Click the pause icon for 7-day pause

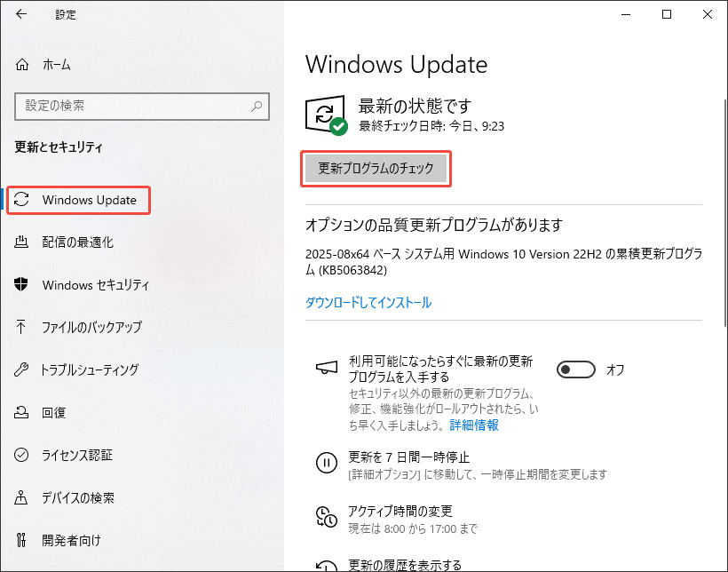coord(327,463)
